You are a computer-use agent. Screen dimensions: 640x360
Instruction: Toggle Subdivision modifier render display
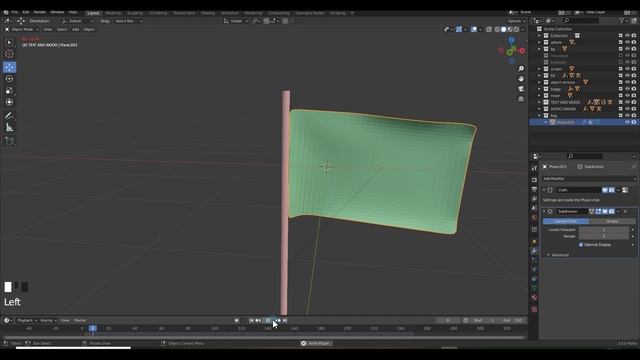[x=611, y=211]
